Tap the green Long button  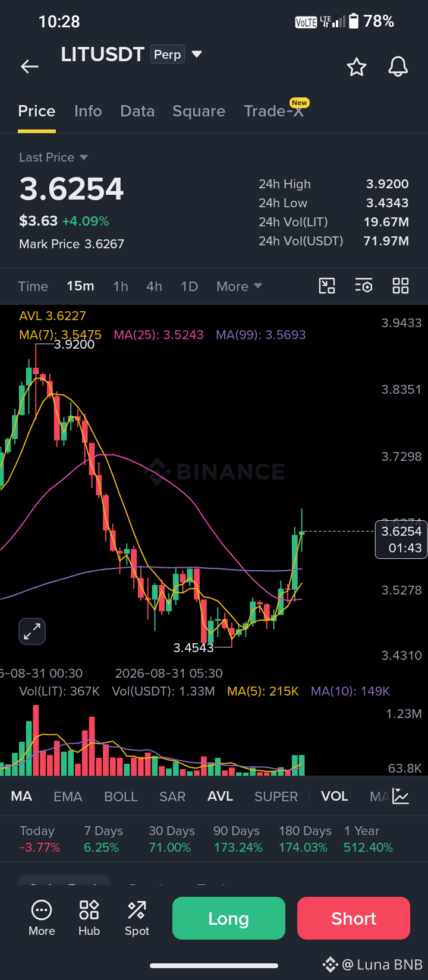[x=229, y=918]
